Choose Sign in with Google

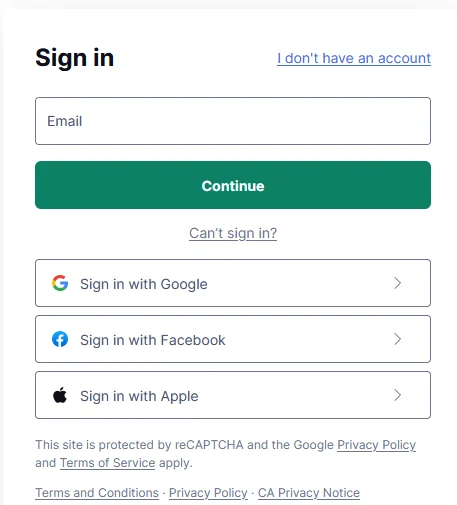click(233, 283)
